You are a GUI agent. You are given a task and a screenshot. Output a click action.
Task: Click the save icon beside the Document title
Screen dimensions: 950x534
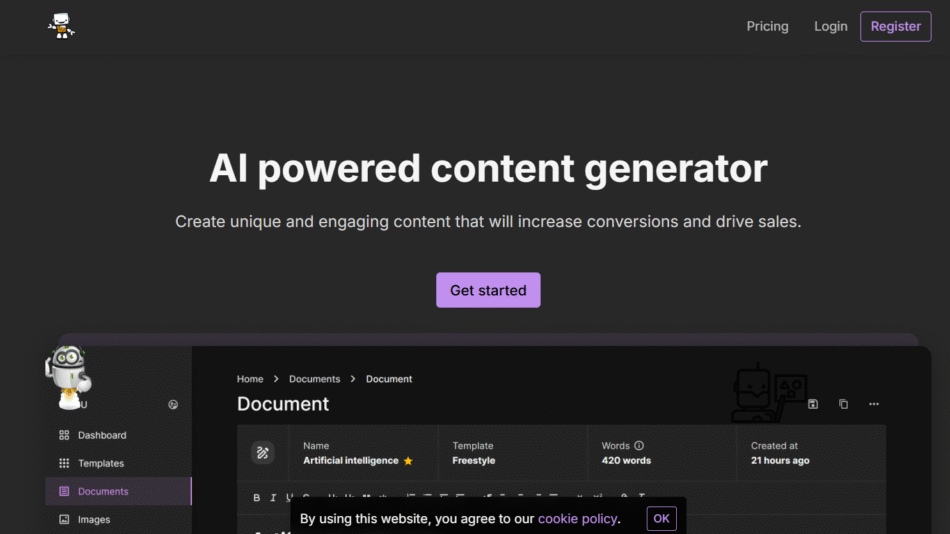click(x=813, y=404)
